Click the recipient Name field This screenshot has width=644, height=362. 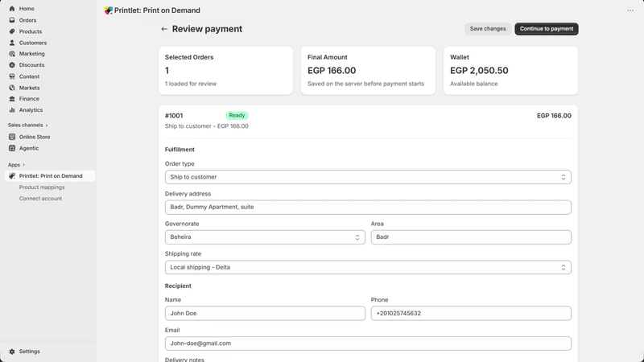pyautogui.click(x=265, y=313)
